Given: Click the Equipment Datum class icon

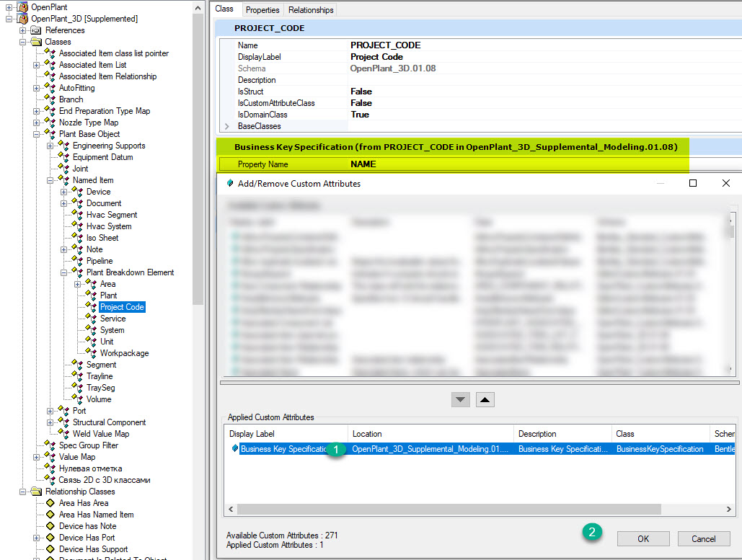Looking at the screenshot, I should click(x=63, y=157).
